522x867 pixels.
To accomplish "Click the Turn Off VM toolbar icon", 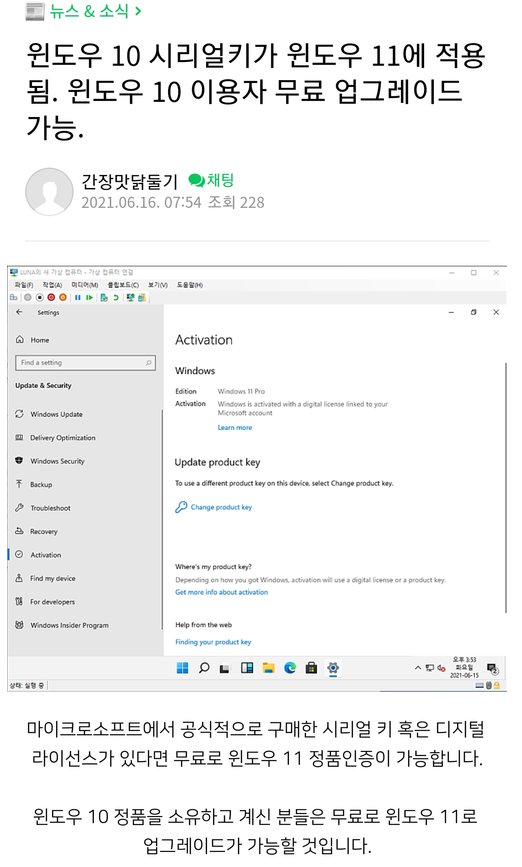I will (x=39, y=297).
